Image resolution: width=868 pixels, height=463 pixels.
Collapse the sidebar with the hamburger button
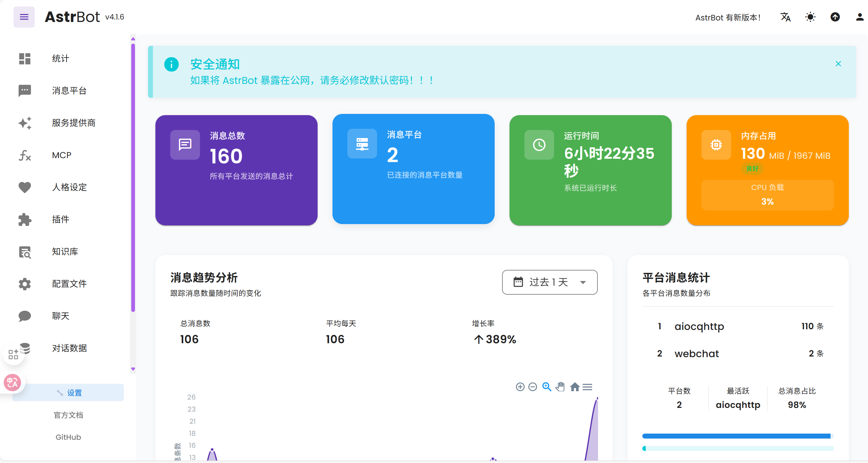tap(24, 17)
